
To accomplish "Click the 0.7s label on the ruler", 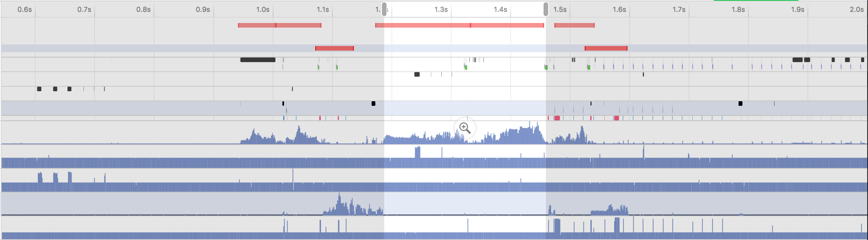I will click(84, 9).
